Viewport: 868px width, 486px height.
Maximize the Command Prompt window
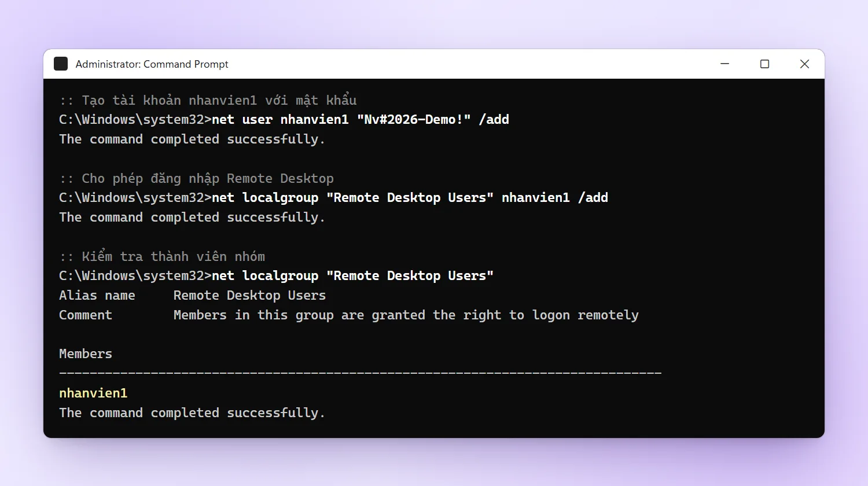764,64
